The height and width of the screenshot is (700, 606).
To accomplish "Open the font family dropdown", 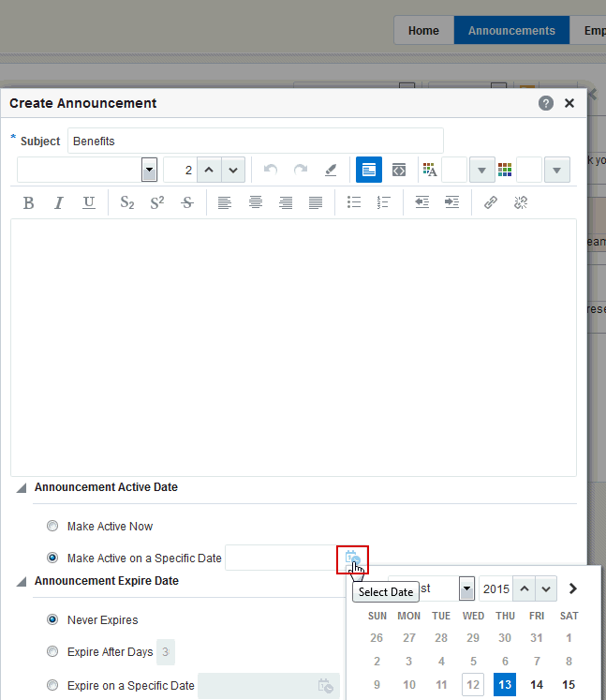I will (150, 170).
